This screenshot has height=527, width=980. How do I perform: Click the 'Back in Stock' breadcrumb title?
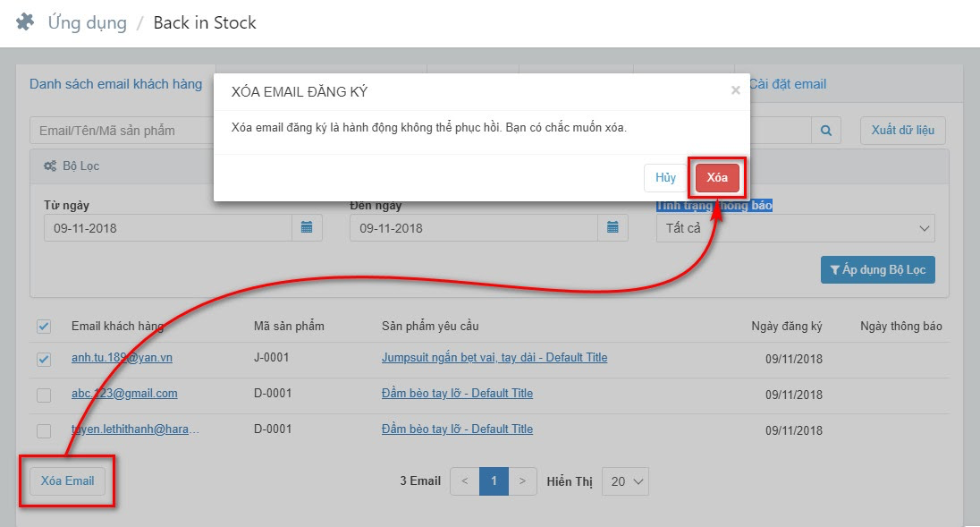click(x=205, y=22)
